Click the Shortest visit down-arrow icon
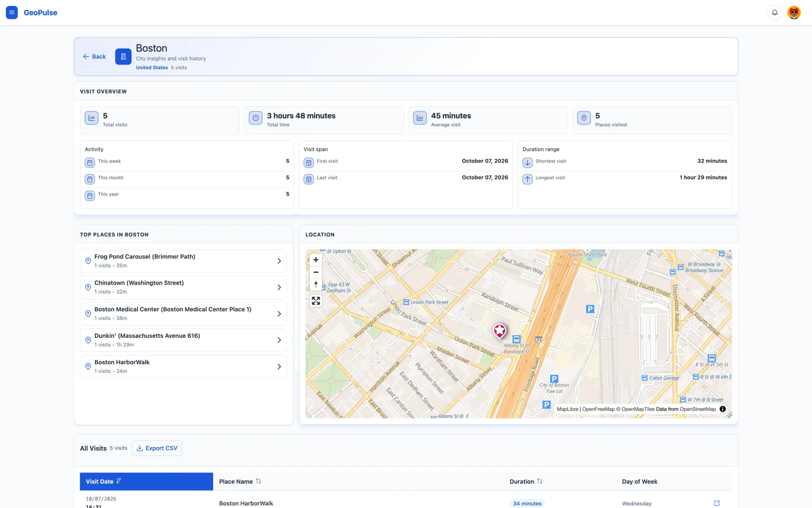812x508 pixels. point(528,163)
